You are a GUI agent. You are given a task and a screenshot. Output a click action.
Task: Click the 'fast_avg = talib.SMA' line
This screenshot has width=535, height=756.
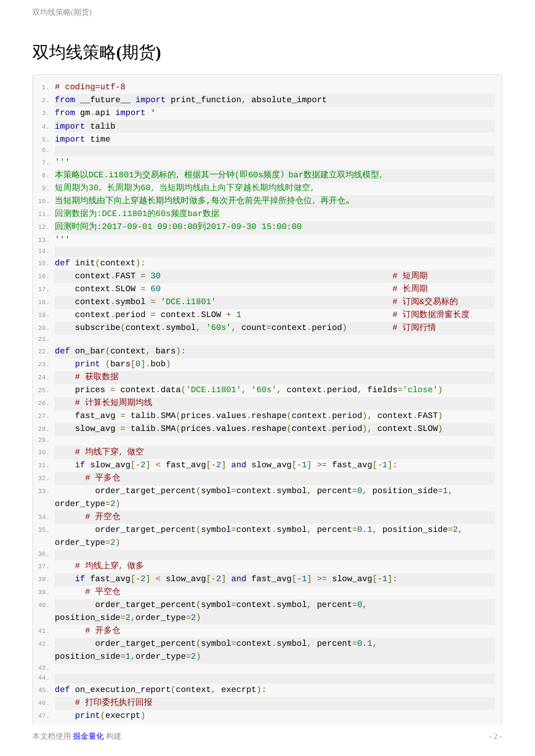259,416
